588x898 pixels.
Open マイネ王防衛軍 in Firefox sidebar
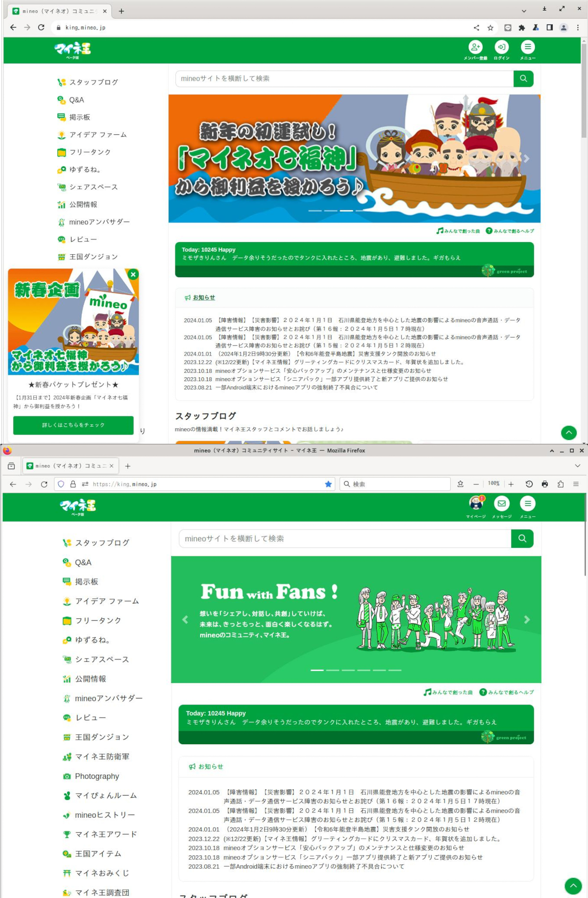[96, 756]
